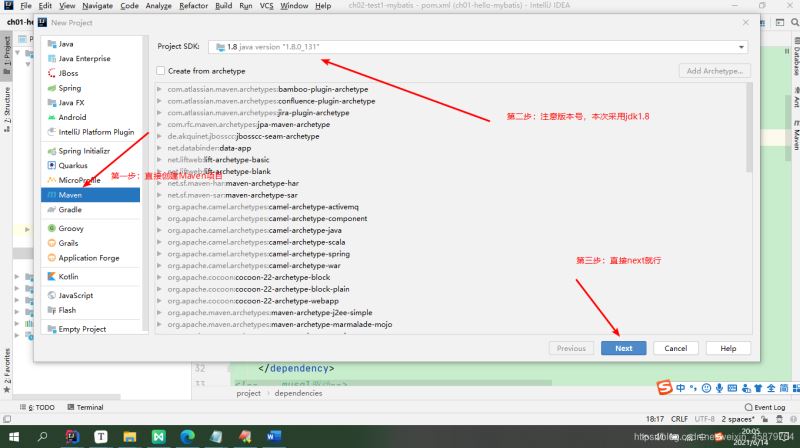
Task: Open the Event Log
Action: click(765, 407)
